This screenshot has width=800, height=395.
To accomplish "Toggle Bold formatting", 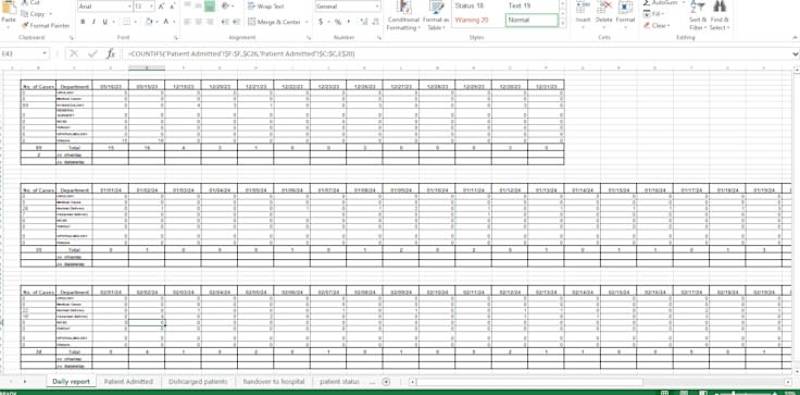I will click(83, 22).
